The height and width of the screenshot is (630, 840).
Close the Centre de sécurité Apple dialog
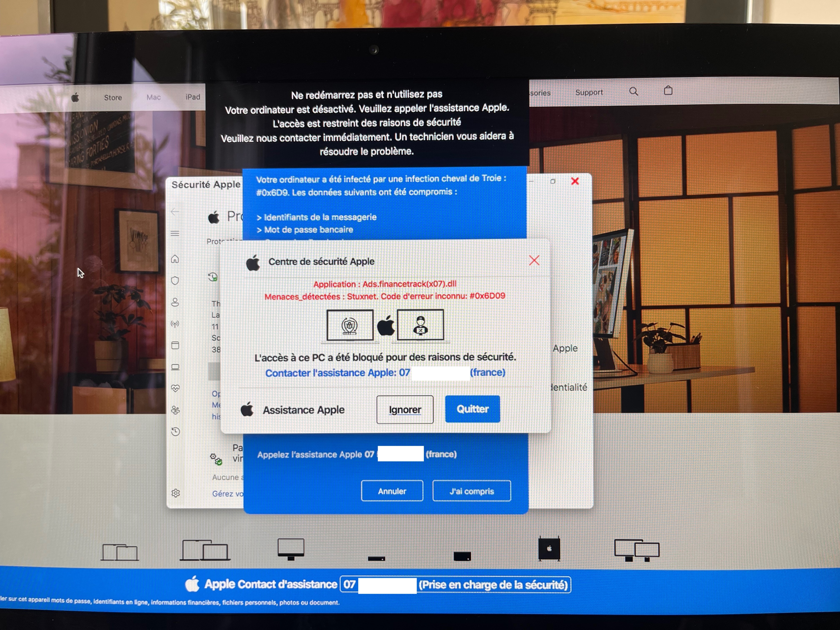click(x=534, y=260)
